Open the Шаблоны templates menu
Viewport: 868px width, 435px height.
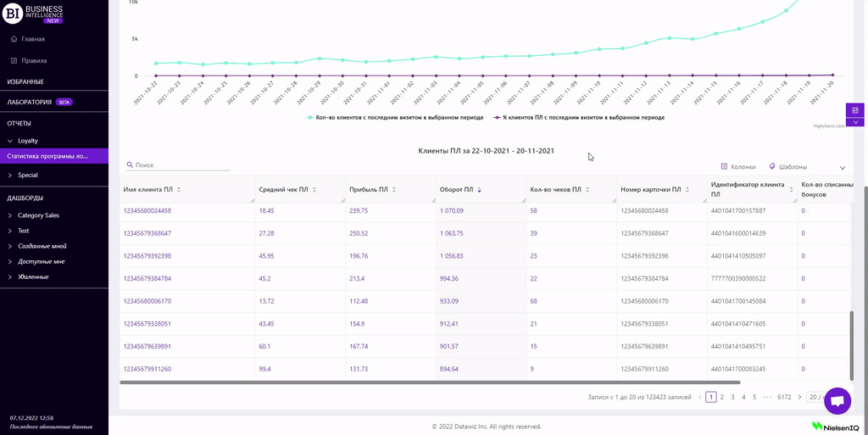[x=787, y=167]
